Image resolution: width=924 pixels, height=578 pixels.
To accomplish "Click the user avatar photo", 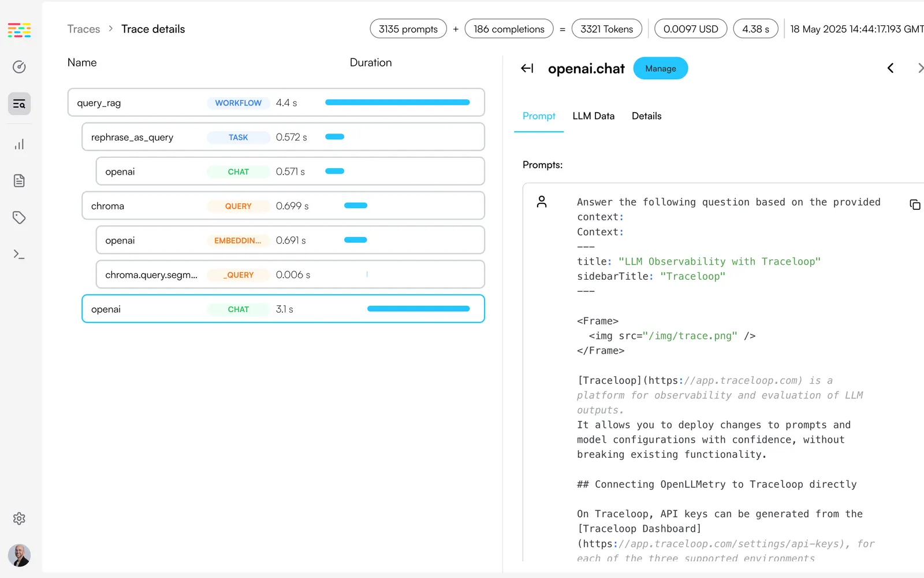I will tap(19, 555).
